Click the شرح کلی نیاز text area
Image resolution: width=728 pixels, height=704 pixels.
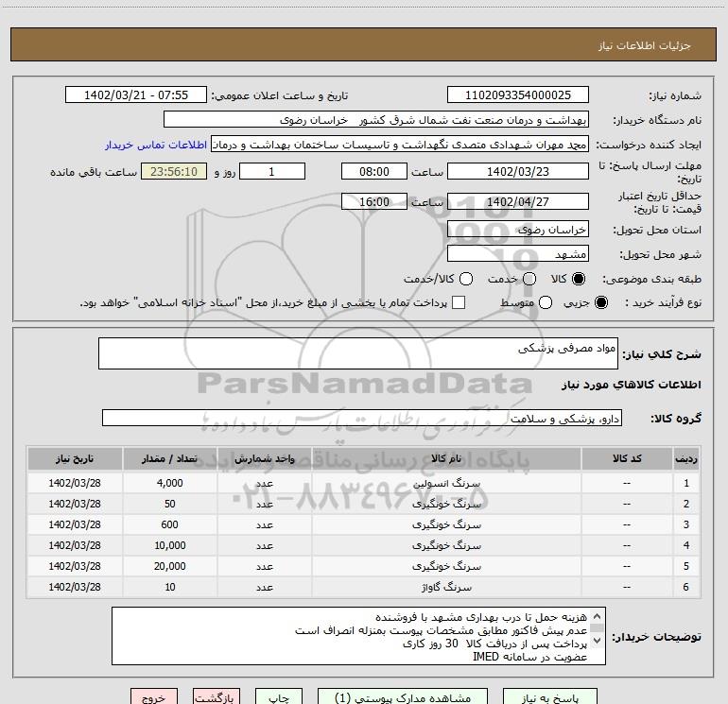358,353
